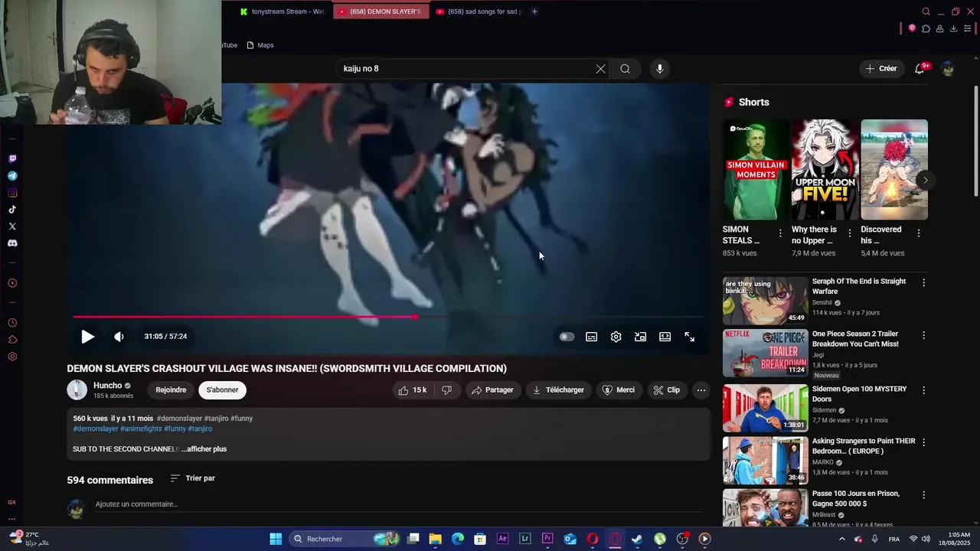Open the more actions menu beside Clip
980x551 pixels.
tap(701, 390)
